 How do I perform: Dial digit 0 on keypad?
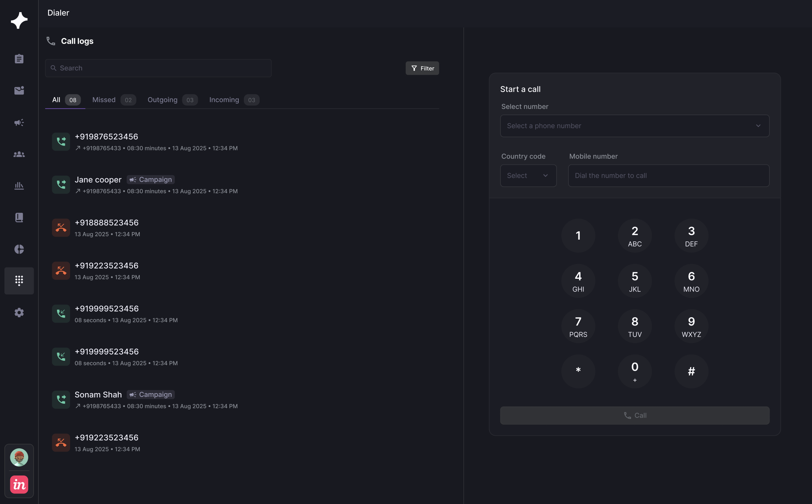(635, 371)
